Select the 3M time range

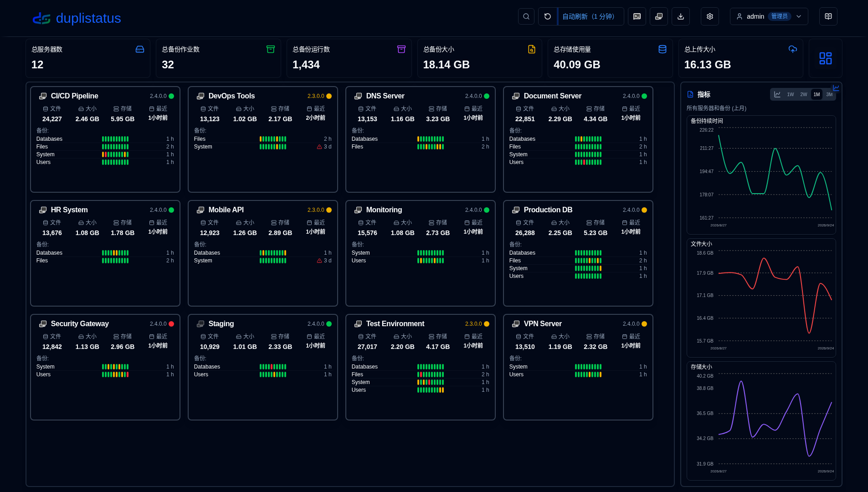829,94
